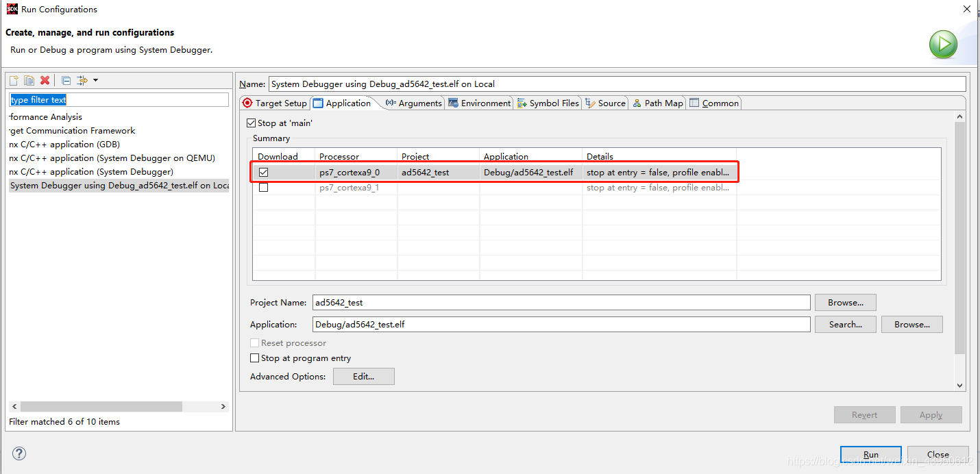
Task: Create a new launch configuration
Action: 13,79
